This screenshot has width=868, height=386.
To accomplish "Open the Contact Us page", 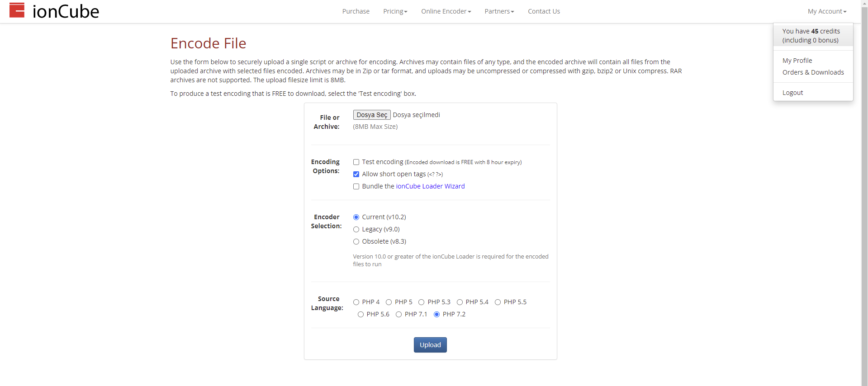I will pos(544,11).
